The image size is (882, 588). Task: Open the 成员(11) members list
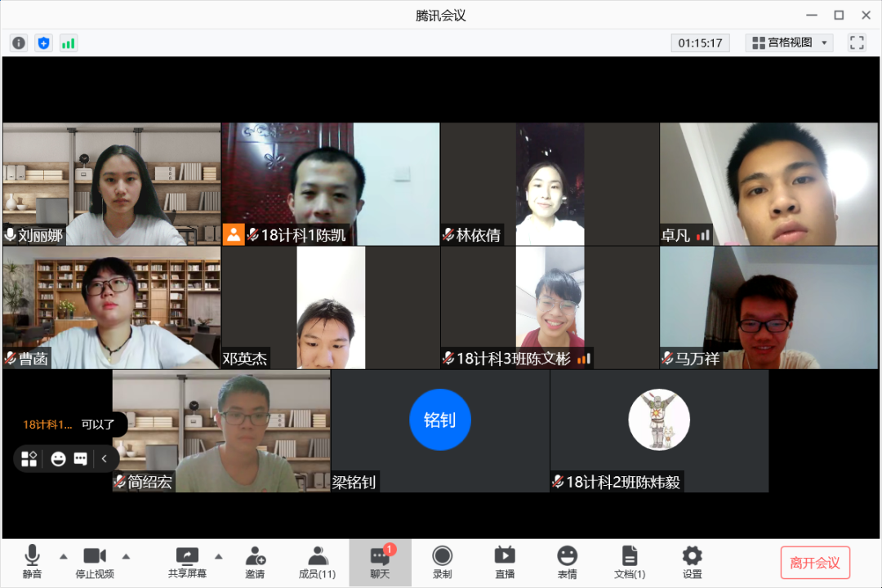(317, 562)
